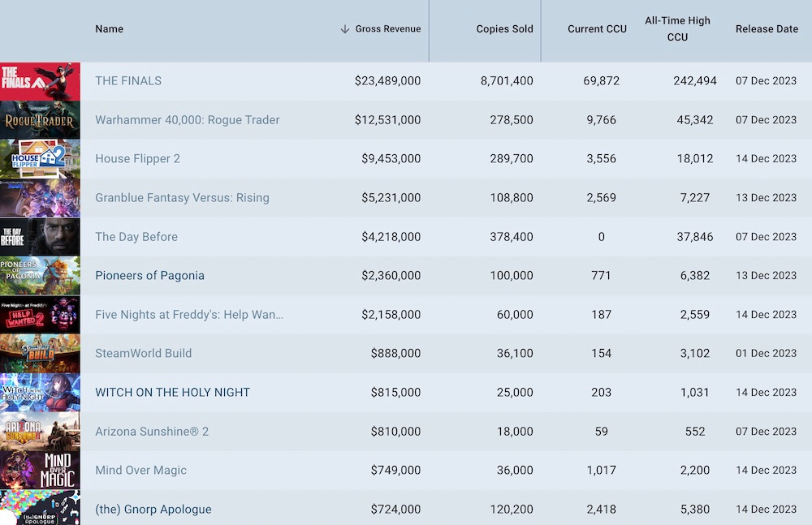The width and height of the screenshot is (812, 525).
Task: Open Warhammer 40,000: Rogue Trader link
Action: [x=188, y=120]
